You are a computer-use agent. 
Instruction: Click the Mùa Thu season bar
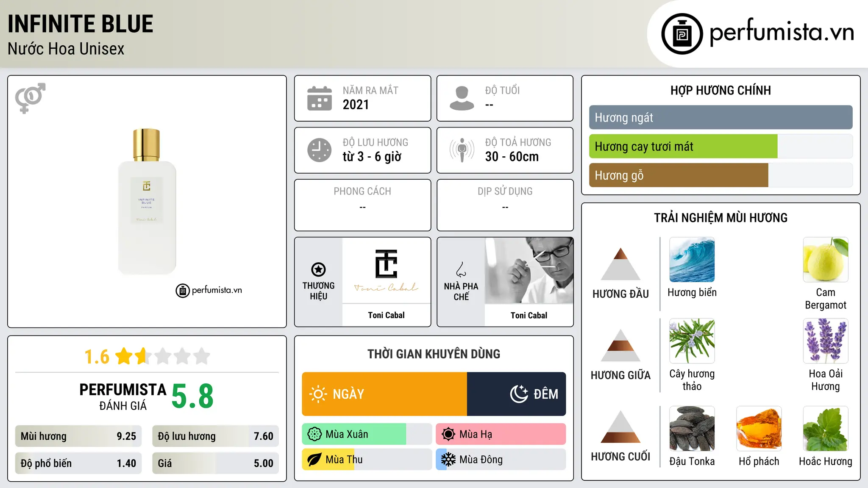click(367, 460)
